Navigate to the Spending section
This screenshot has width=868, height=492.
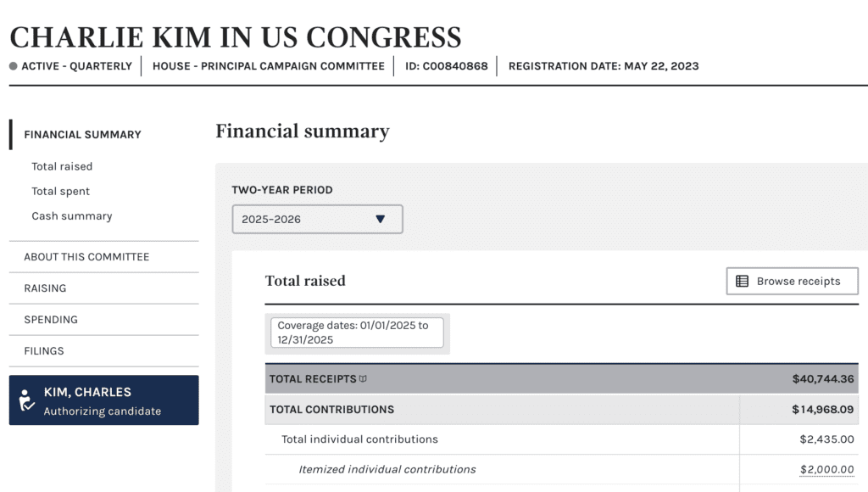click(51, 320)
